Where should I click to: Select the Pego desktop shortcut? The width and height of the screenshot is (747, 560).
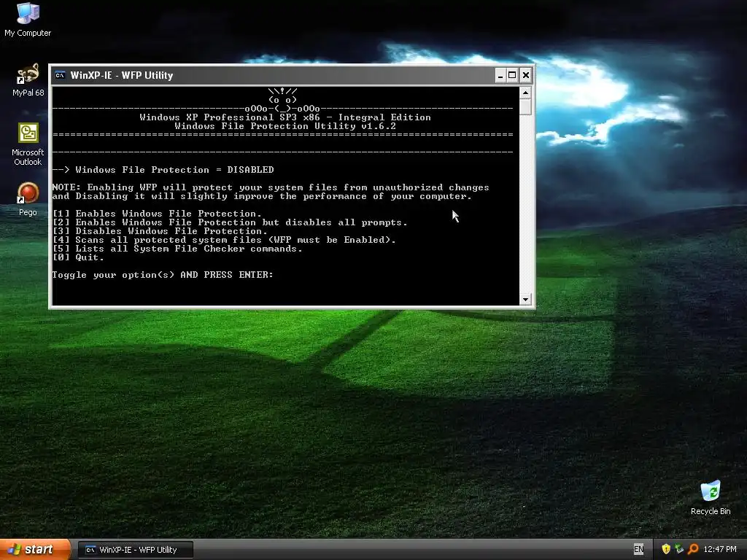tap(28, 199)
